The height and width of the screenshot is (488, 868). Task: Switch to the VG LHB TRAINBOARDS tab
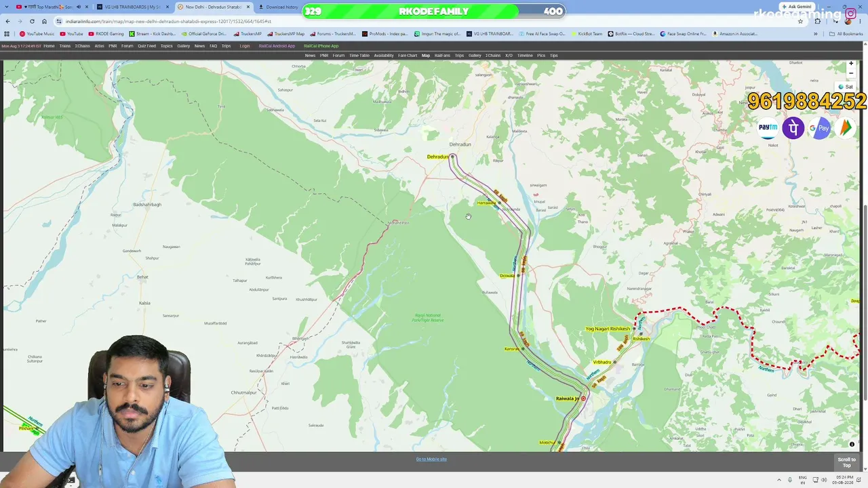tap(132, 7)
